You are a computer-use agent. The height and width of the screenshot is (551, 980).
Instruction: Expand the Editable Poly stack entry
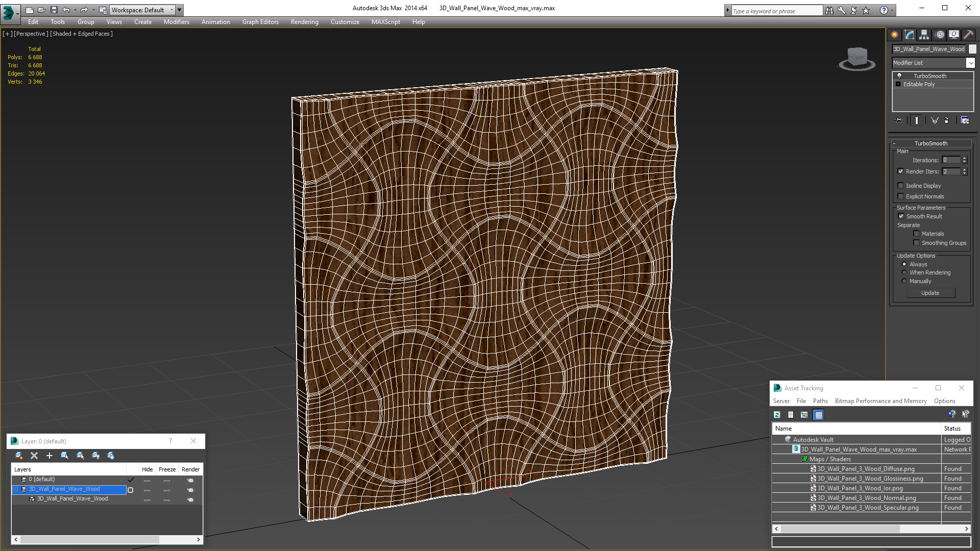[x=898, y=84]
